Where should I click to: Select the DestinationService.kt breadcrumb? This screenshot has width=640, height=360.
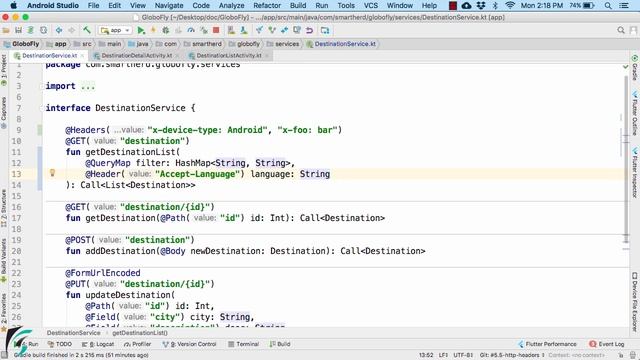341,44
